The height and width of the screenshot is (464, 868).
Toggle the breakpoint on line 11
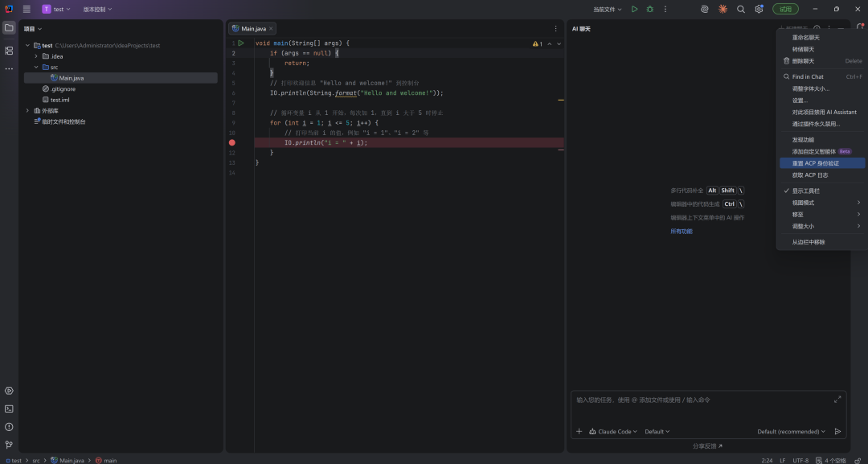(x=232, y=142)
